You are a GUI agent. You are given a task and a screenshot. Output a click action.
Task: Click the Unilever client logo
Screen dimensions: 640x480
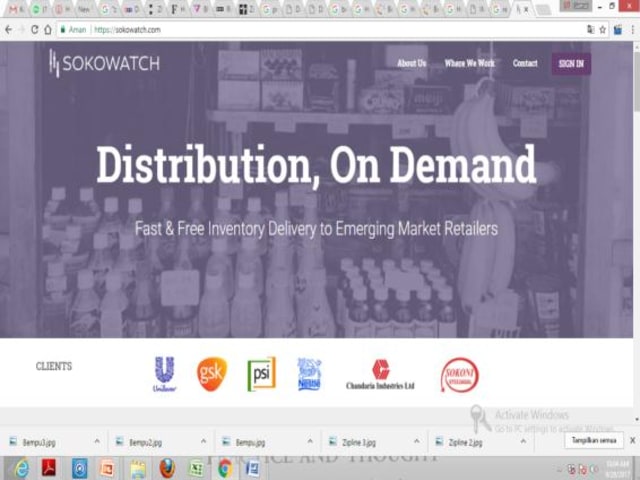click(x=164, y=374)
